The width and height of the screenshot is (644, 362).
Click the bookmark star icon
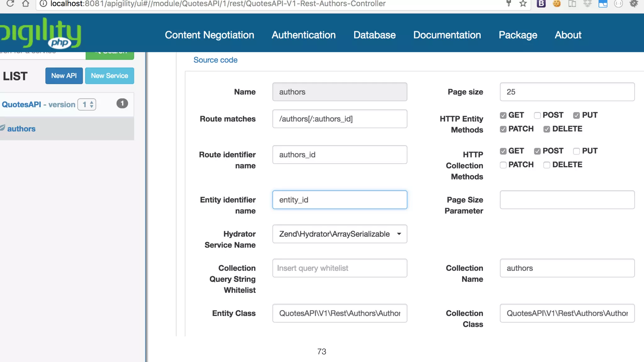coord(523,4)
